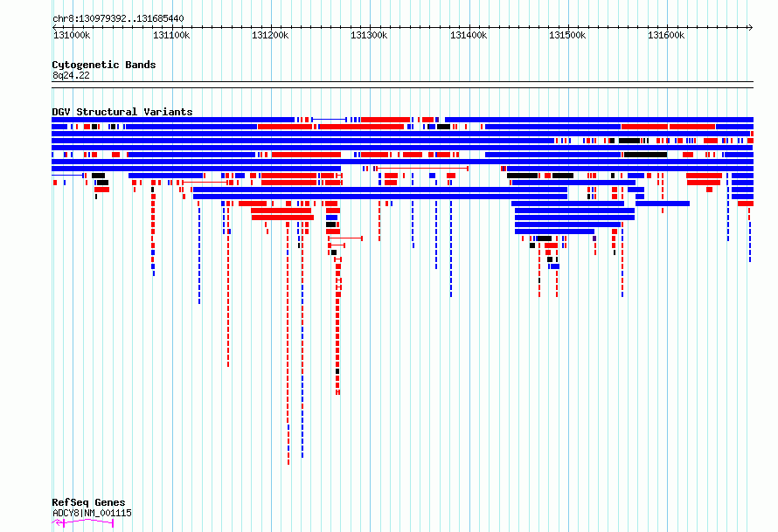Open the ADCY8|NM_001115 gene label
The width and height of the screenshot is (778, 532).
[92, 513]
